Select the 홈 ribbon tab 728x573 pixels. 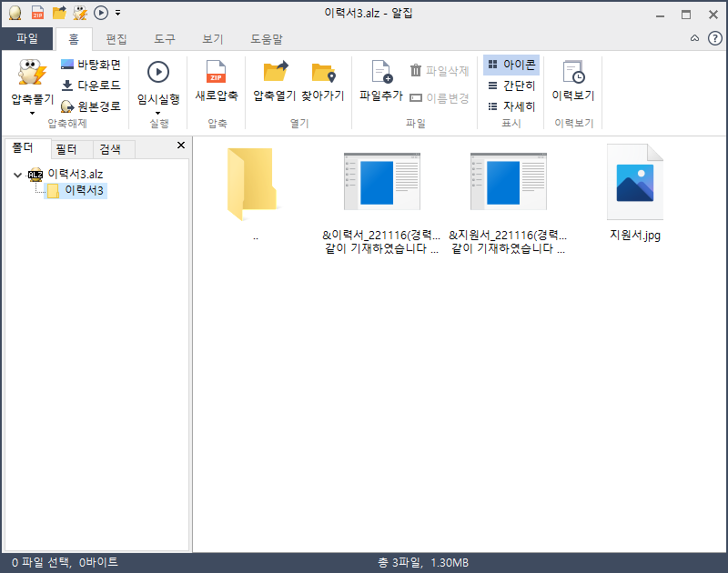pos(74,39)
